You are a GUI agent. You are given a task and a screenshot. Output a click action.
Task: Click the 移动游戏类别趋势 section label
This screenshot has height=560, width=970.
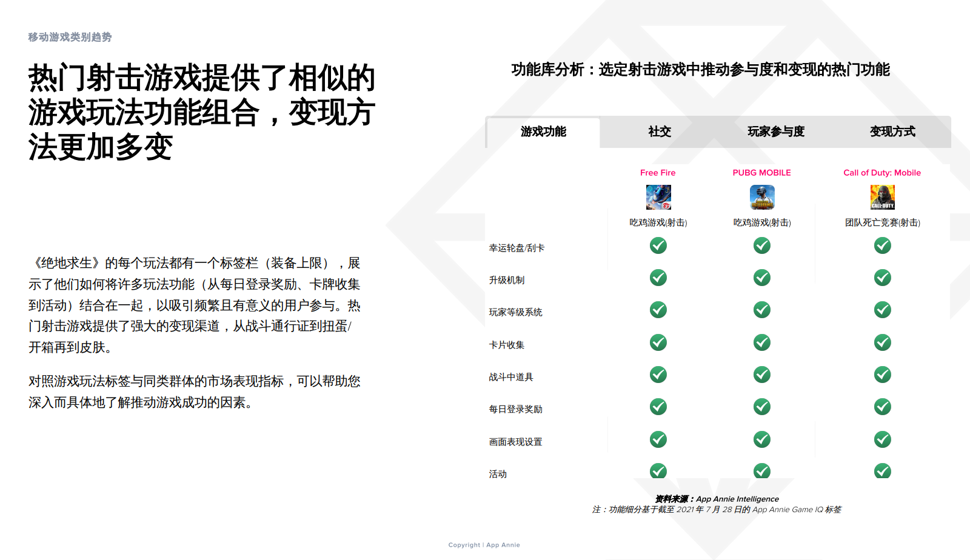pyautogui.click(x=70, y=37)
